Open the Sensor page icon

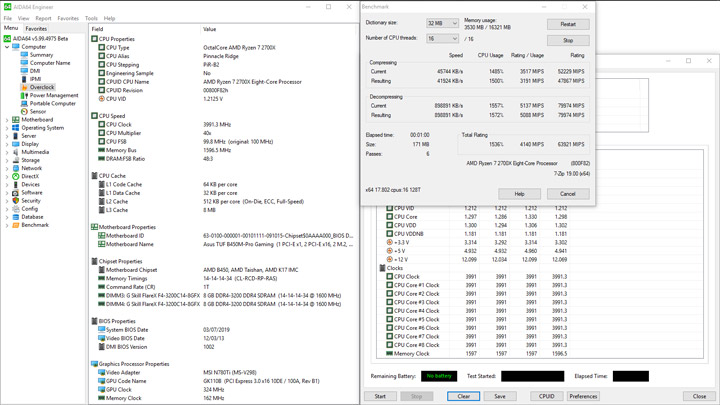click(24, 112)
